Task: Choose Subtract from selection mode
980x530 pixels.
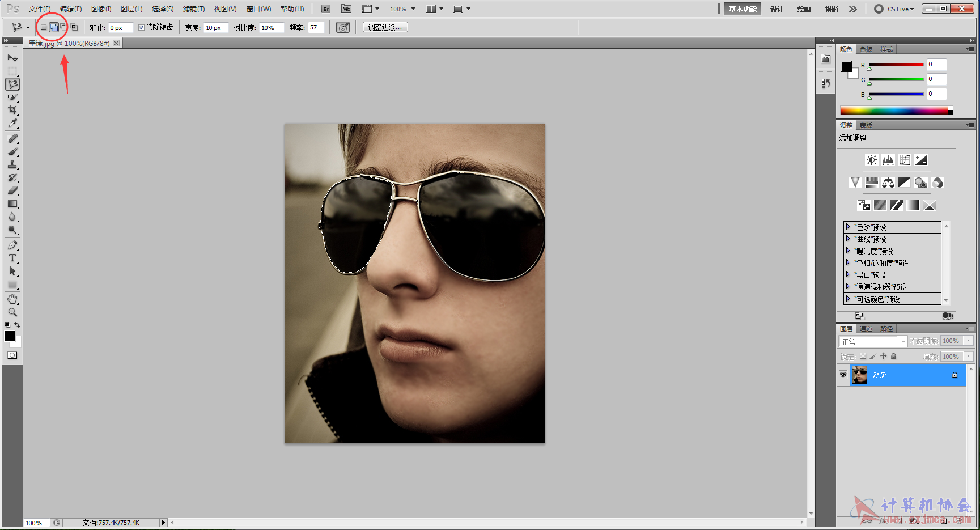Action: [x=63, y=27]
